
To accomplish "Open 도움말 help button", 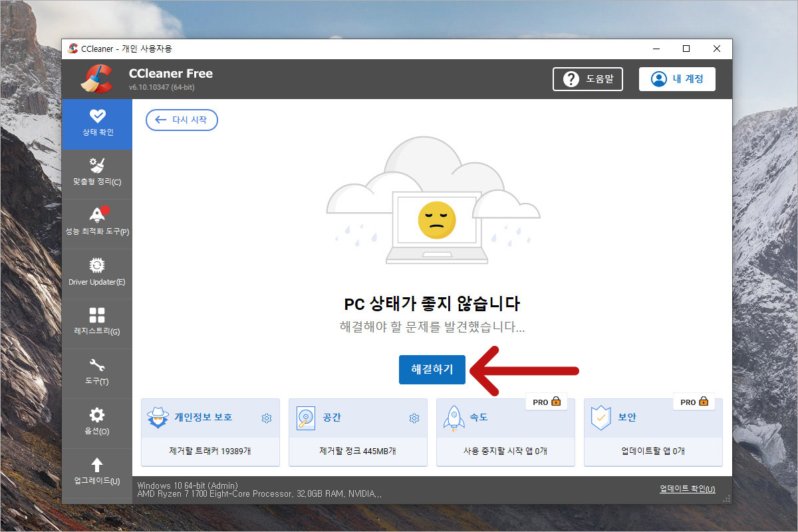I will click(x=588, y=79).
